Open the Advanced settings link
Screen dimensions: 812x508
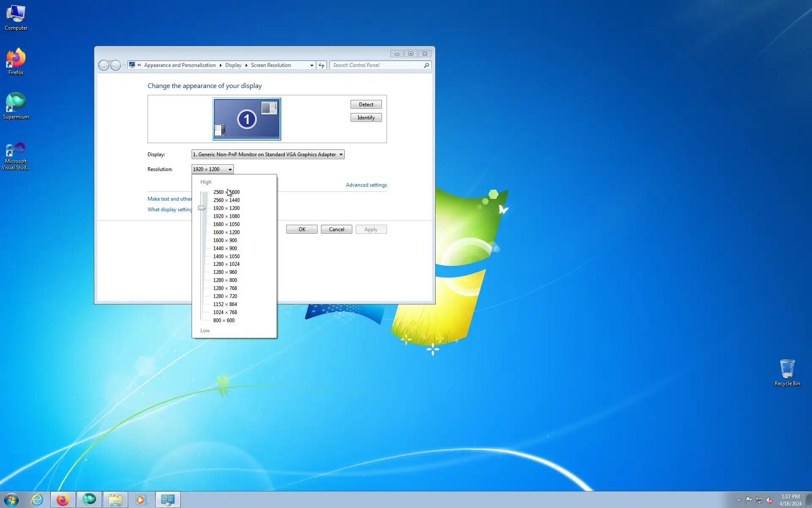(366, 185)
